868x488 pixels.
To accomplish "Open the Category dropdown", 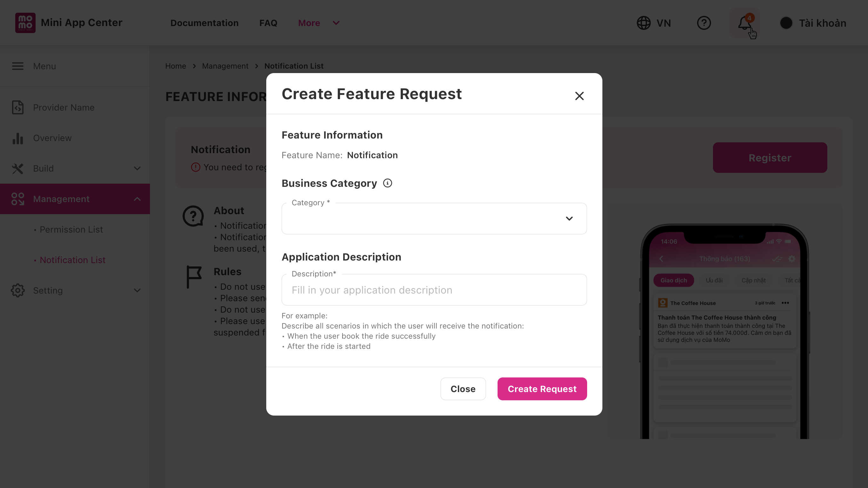I will pyautogui.click(x=434, y=218).
